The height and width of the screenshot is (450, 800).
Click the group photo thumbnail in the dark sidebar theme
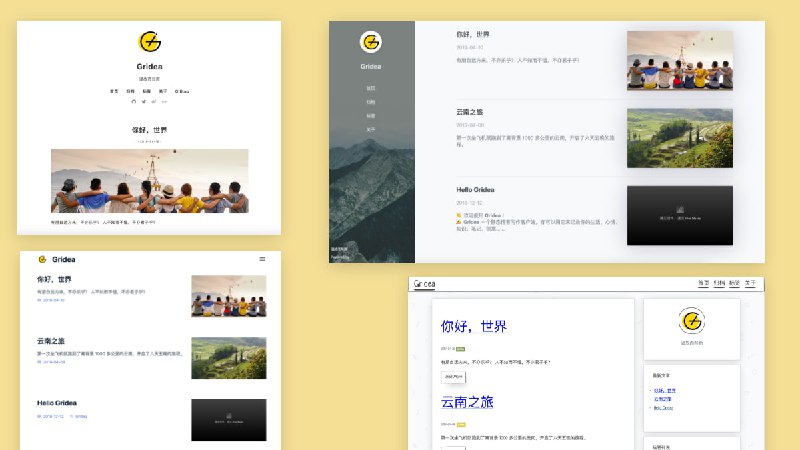pos(680,61)
